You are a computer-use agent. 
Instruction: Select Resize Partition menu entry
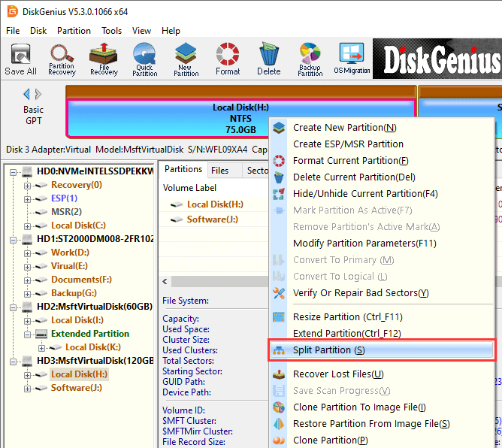click(336, 317)
